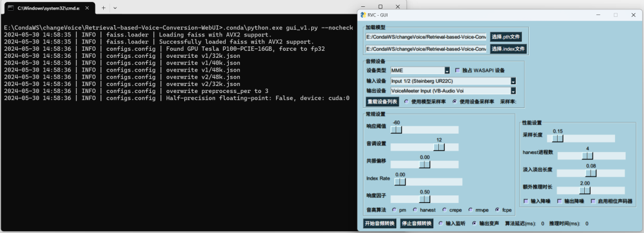Screen dimensions: 644x233
Task: Minimize the RVC - GUI window
Action: click(597, 15)
